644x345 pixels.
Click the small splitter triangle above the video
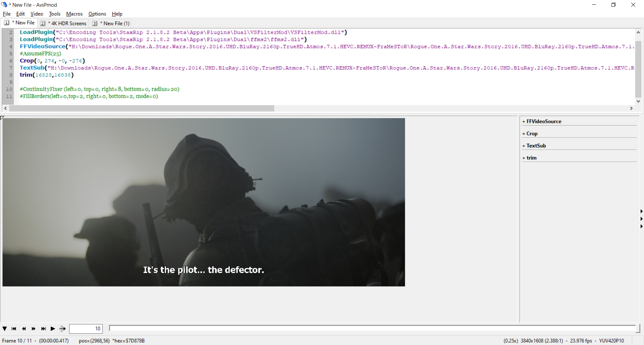[2, 118]
